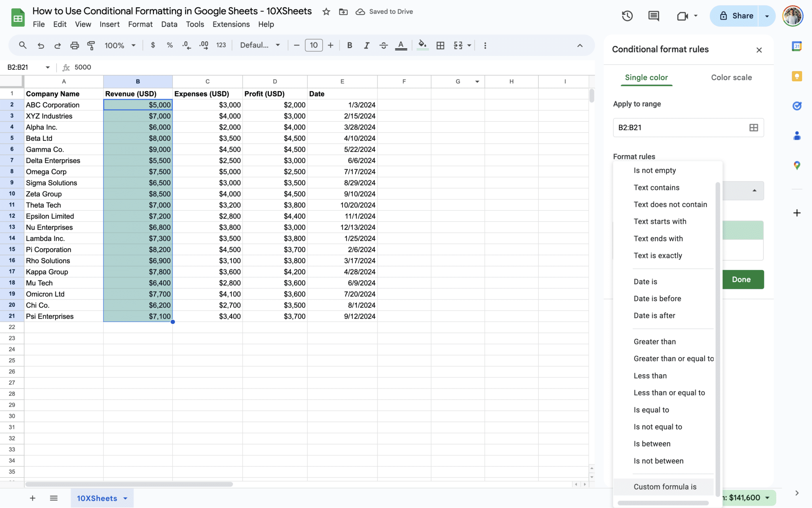This screenshot has width=812, height=508.
Task: Choose 'Is between' condition
Action: [x=652, y=444]
